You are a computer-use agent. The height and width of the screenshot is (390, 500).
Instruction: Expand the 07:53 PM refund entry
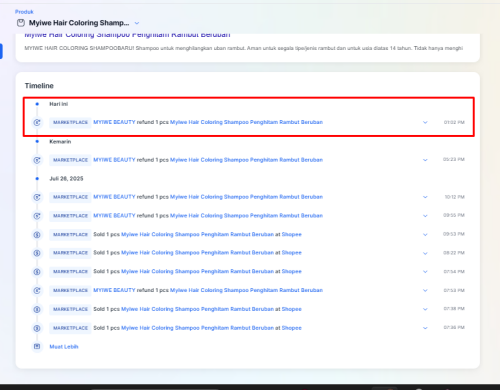[425, 290]
